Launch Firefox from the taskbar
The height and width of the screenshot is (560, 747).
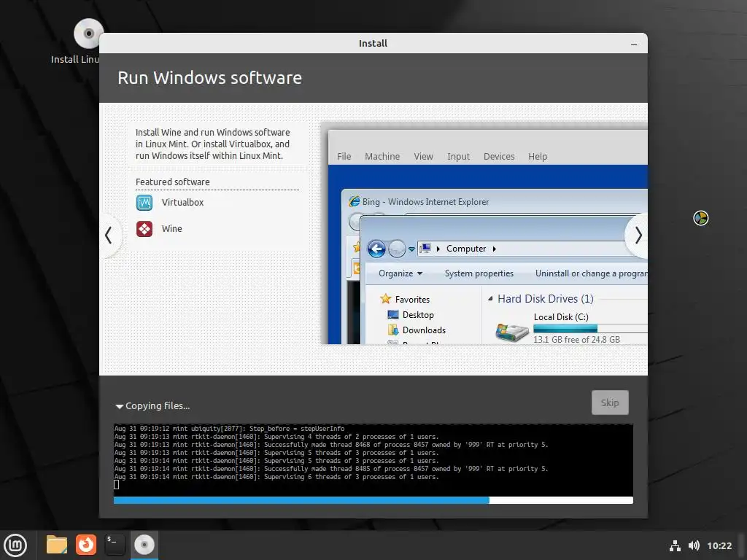(86, 545)
